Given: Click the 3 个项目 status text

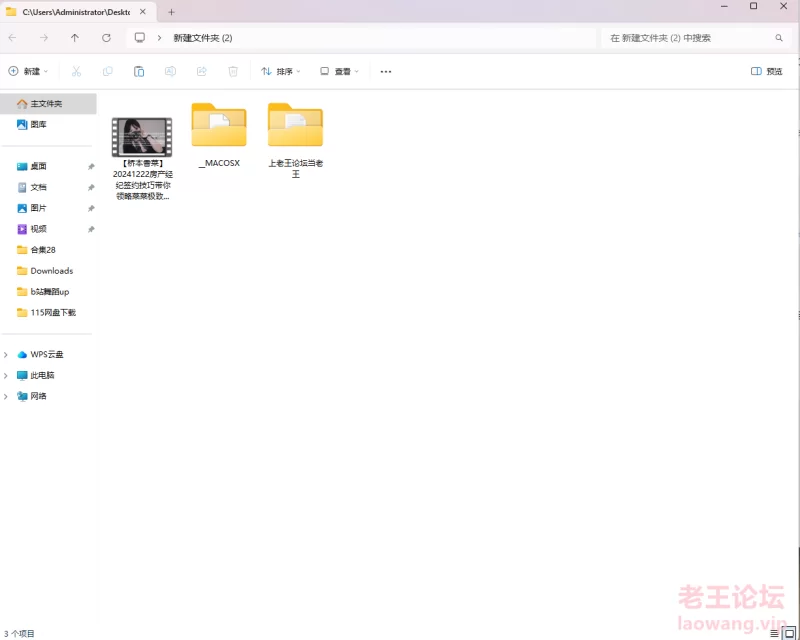Looking at the screenshot, I should pyautogui.click(x=19, y=633).
